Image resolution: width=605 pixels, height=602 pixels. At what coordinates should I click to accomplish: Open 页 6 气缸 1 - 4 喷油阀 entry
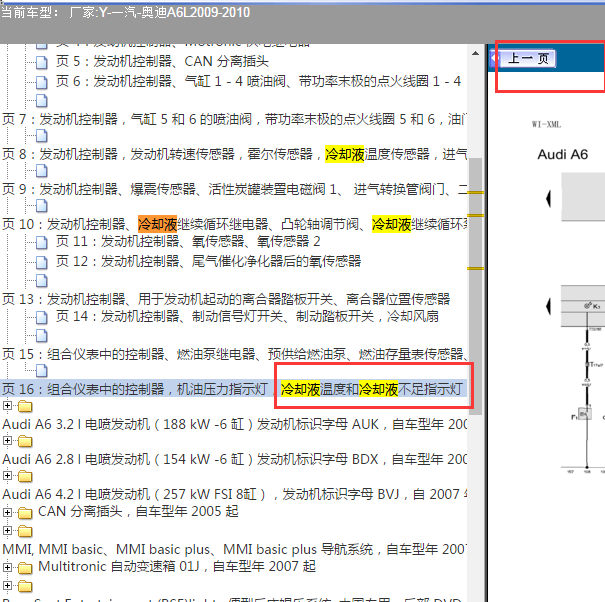click(x=258, y=81)
